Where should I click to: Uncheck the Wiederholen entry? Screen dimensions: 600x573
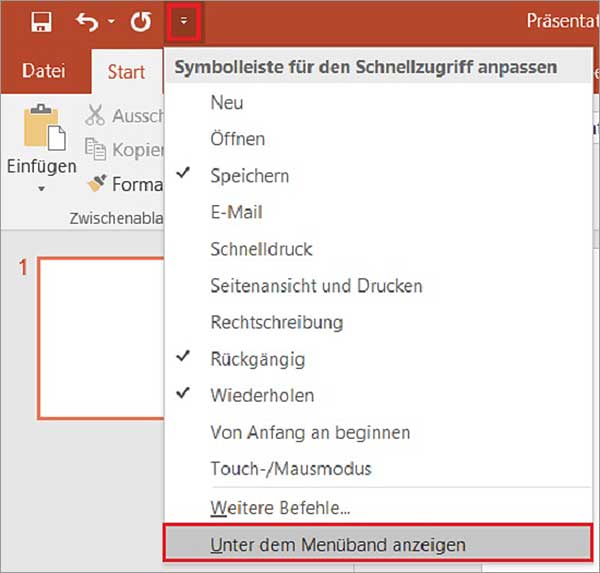point(378,395)
